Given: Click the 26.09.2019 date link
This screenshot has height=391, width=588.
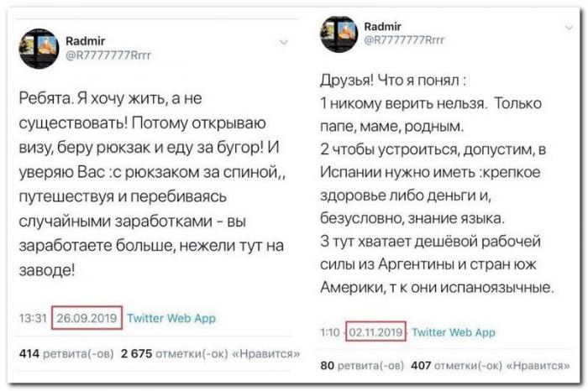Looking at the screenshot, I should click(x=87, y=318).
